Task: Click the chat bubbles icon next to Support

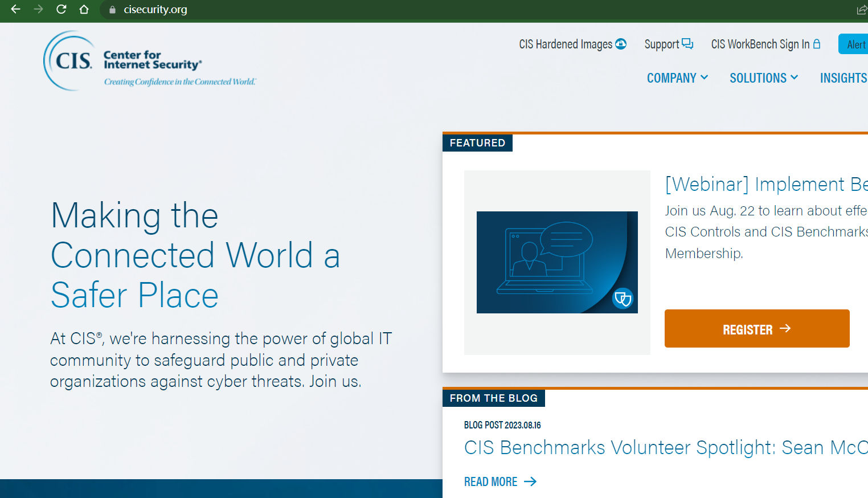Action: coord(687,44)
